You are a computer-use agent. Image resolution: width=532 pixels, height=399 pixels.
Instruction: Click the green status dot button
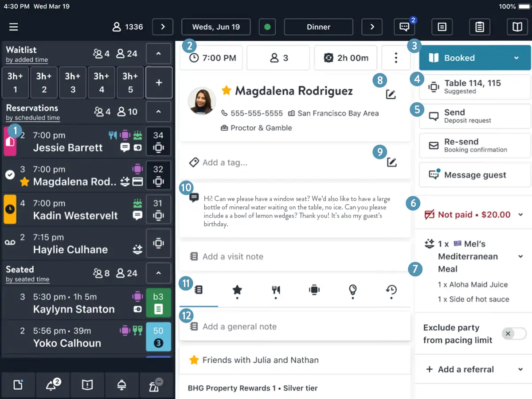pos(267,27)
